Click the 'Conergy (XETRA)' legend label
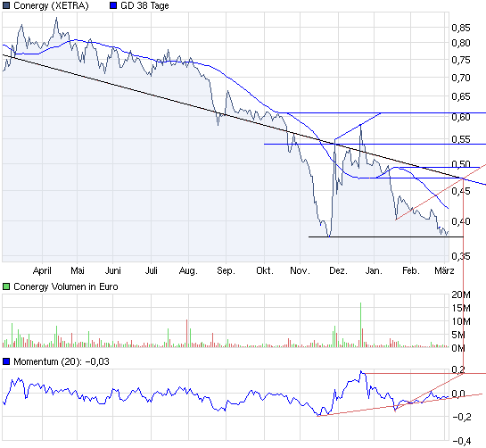486x448 pixels. (x=51, y=5)
